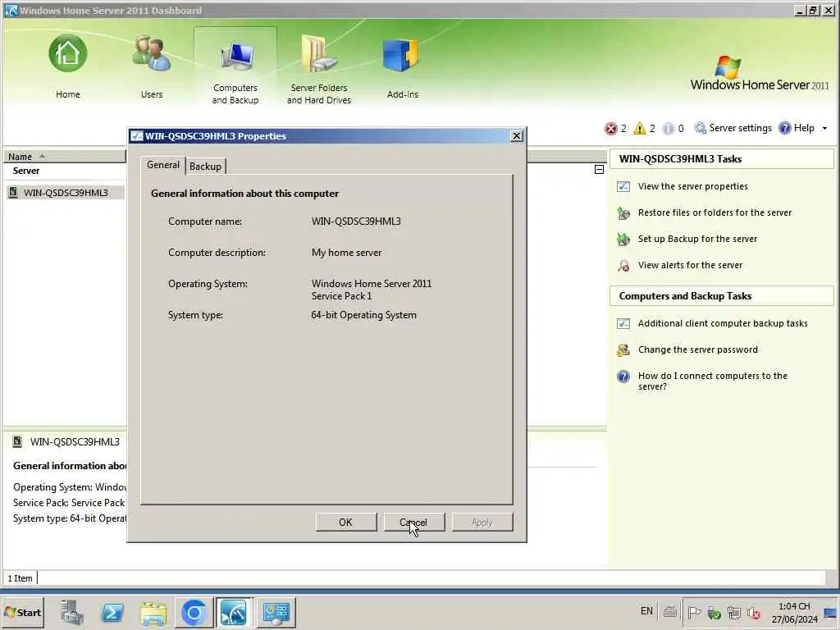Click the clock showing 1:04 CH
The height and width of the screenshot is (630, 840).
pyautogui.click(x=794, y=612)
